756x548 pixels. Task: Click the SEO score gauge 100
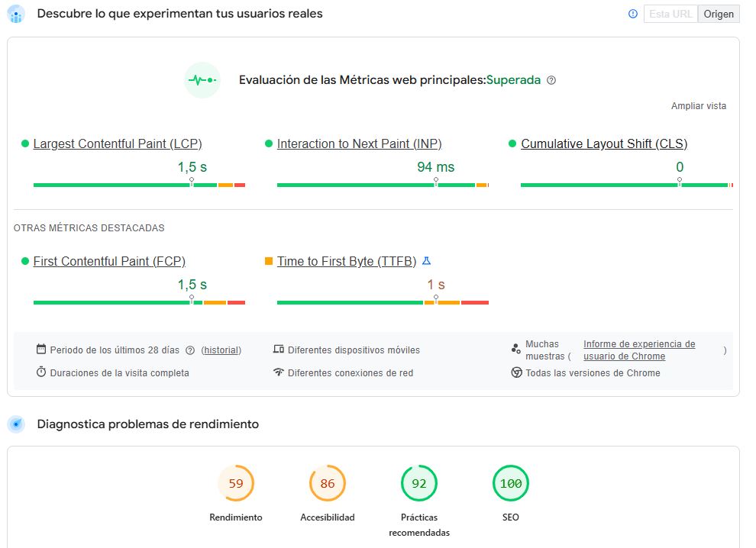click(511, 484)
